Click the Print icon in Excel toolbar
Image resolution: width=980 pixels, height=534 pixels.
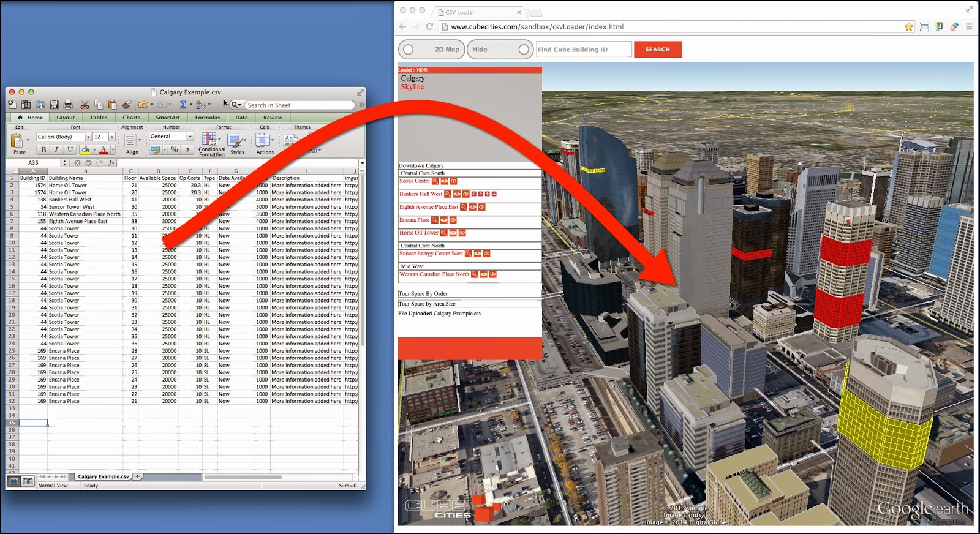(68, 105)
